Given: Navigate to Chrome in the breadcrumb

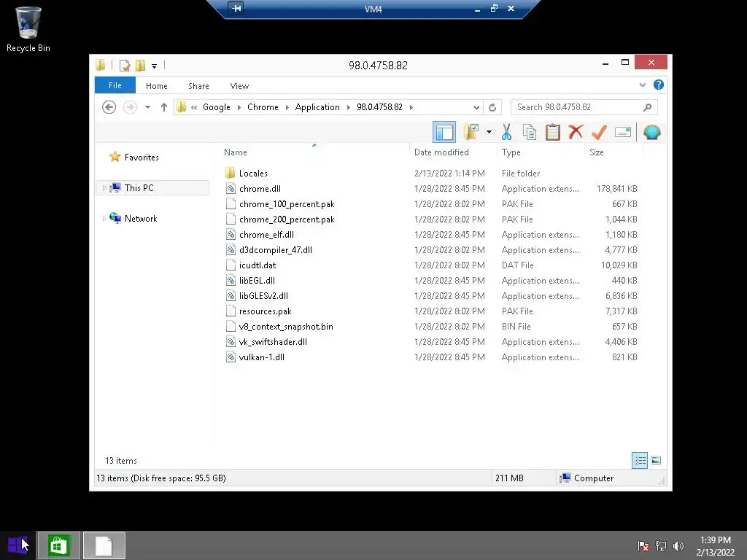Looking at the screenshot, I should (263, 107).
